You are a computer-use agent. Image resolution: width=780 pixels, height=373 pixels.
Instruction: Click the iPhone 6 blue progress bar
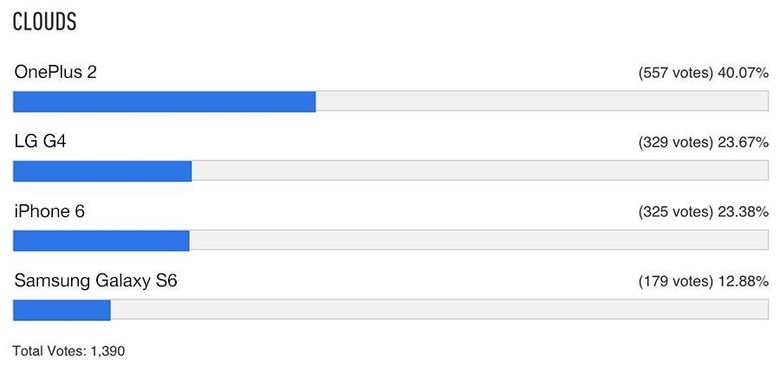click(x=101, y=241)
